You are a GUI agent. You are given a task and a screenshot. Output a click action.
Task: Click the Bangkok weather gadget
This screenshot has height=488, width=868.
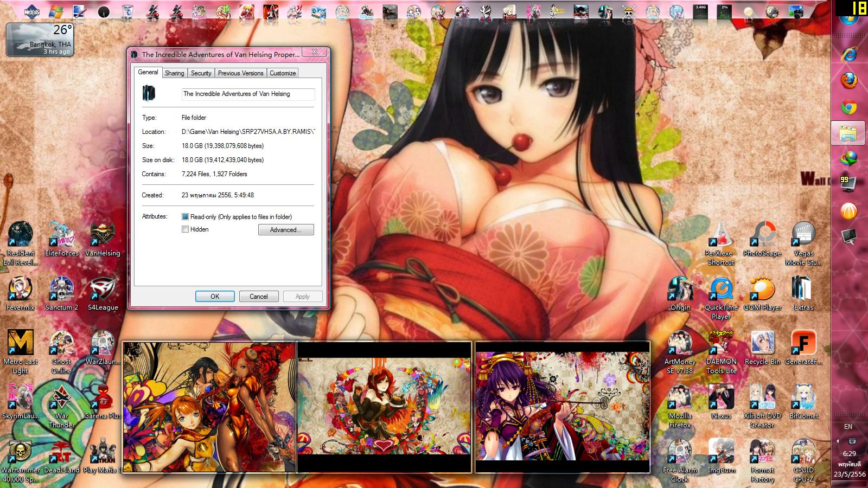point(40,40)
